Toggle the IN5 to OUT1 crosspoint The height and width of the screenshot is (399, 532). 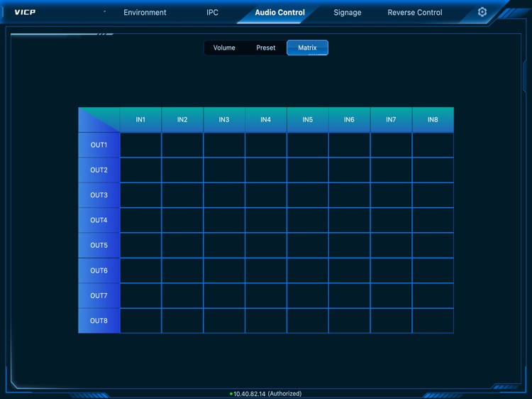click(308, 145)
